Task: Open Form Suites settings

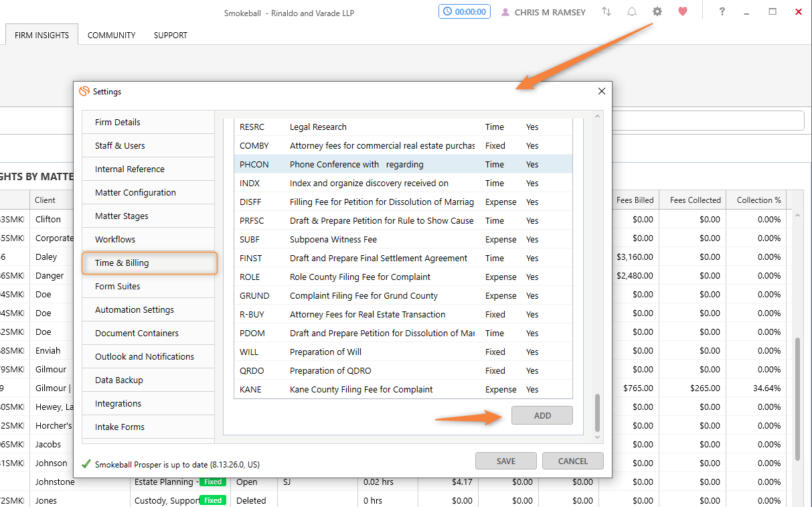Action: click(x=148, y=286)
